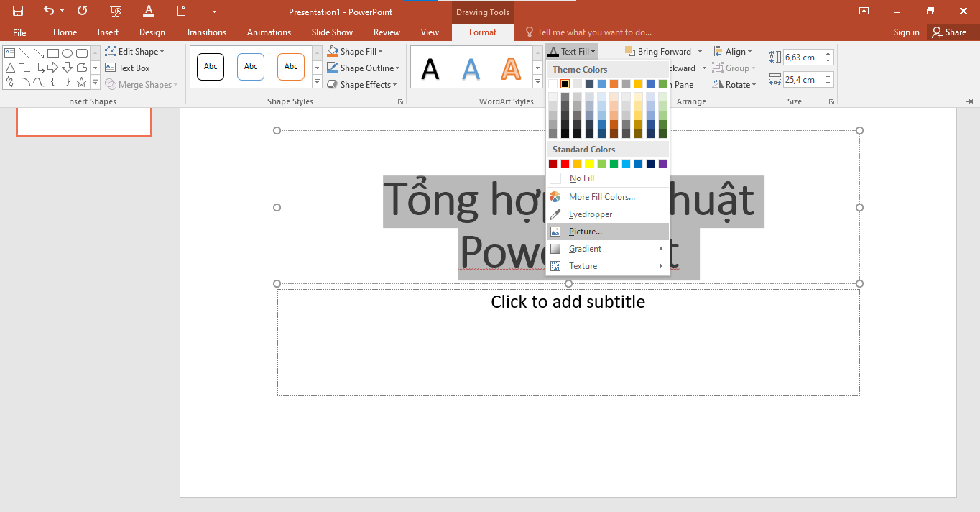Select the down arrow block shape
980x512 pixels.
tap(68, 68)
